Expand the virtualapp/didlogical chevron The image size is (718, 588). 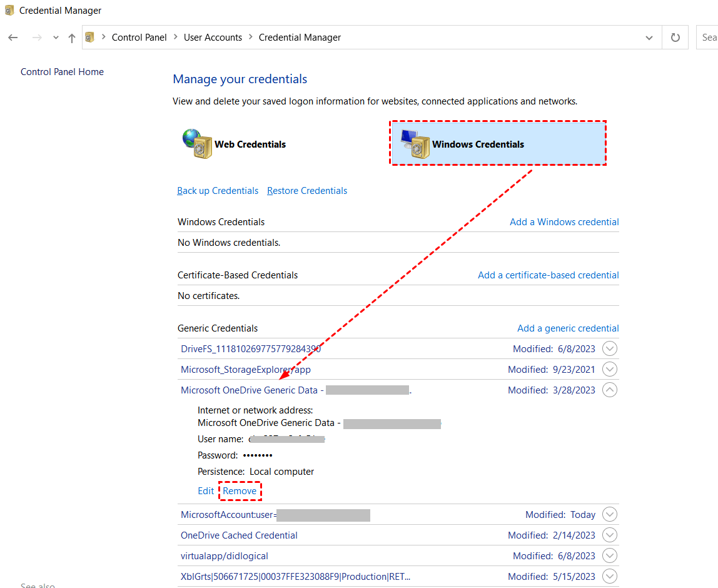(609, 555)
